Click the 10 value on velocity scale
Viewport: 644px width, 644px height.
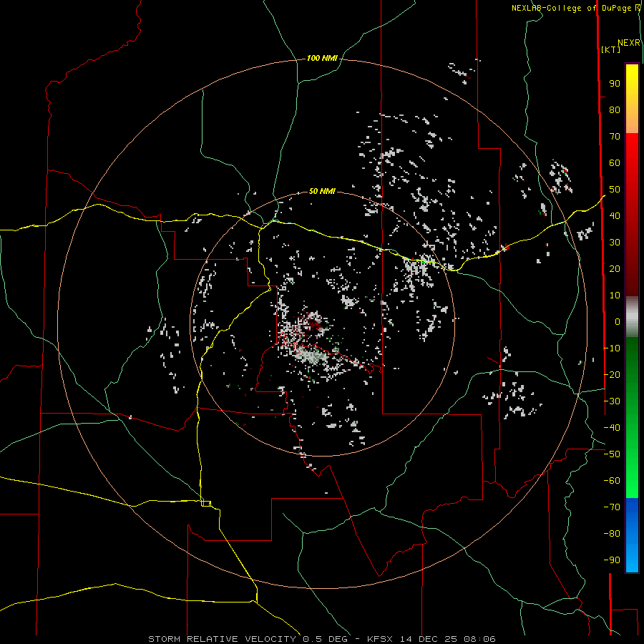[x=615, y=296]
